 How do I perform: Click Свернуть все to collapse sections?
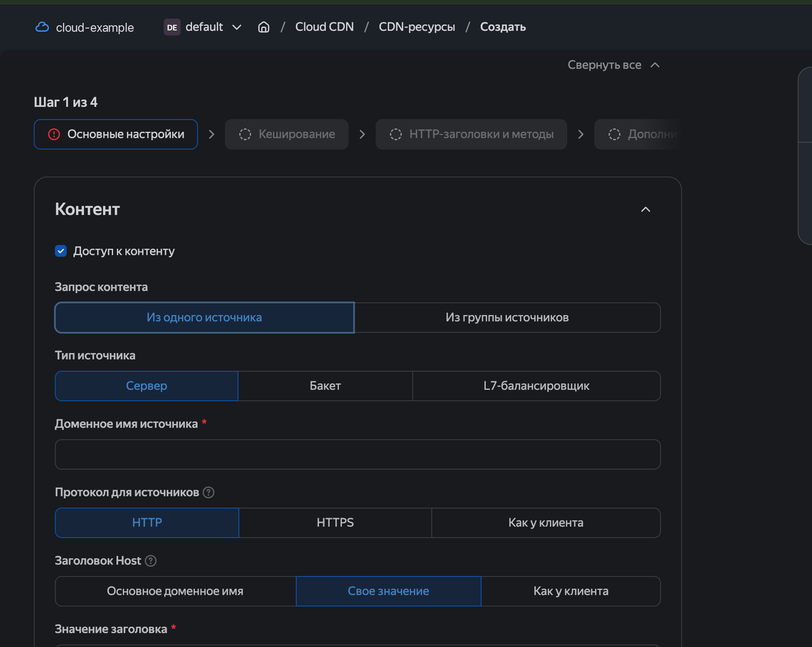pos(613,65)
